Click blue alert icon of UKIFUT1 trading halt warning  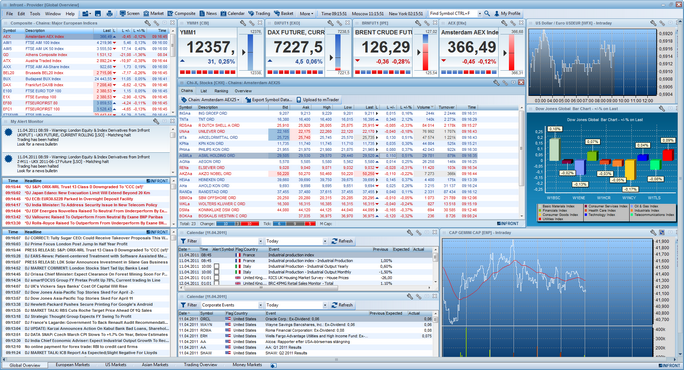click(x=8, y=133)
